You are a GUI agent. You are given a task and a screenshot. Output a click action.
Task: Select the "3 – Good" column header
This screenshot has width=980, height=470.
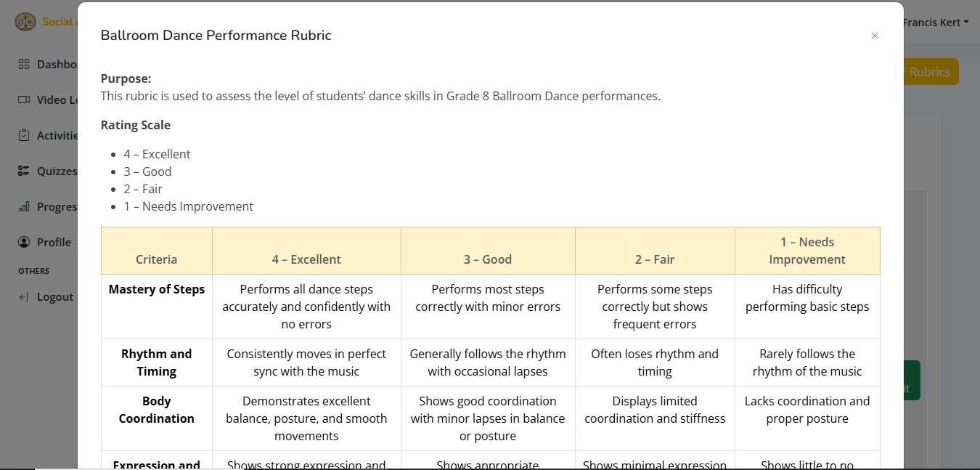[x=488, y=259]
